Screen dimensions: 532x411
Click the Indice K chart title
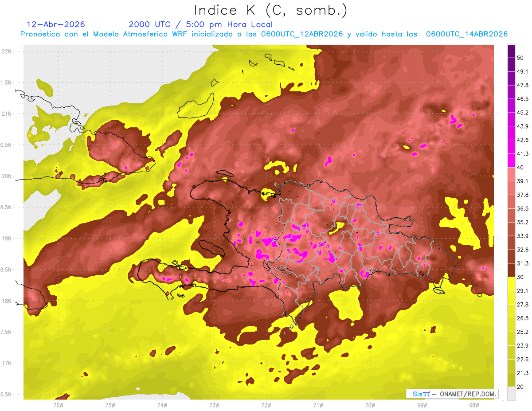271,10
